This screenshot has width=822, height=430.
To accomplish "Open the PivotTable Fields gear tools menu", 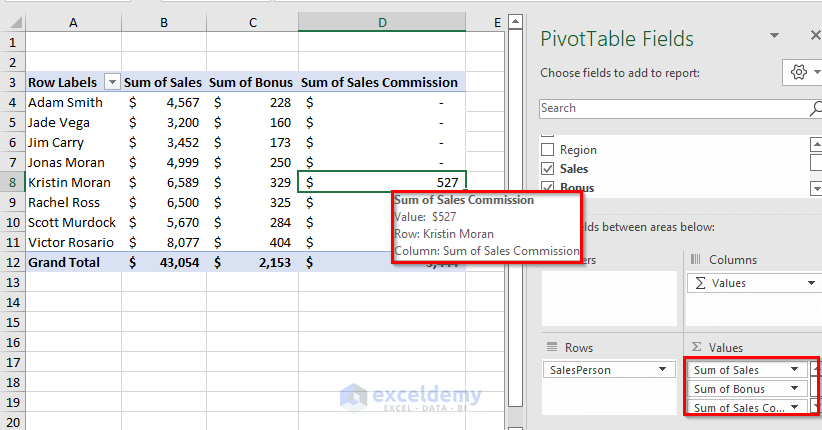I will point(799,73).
